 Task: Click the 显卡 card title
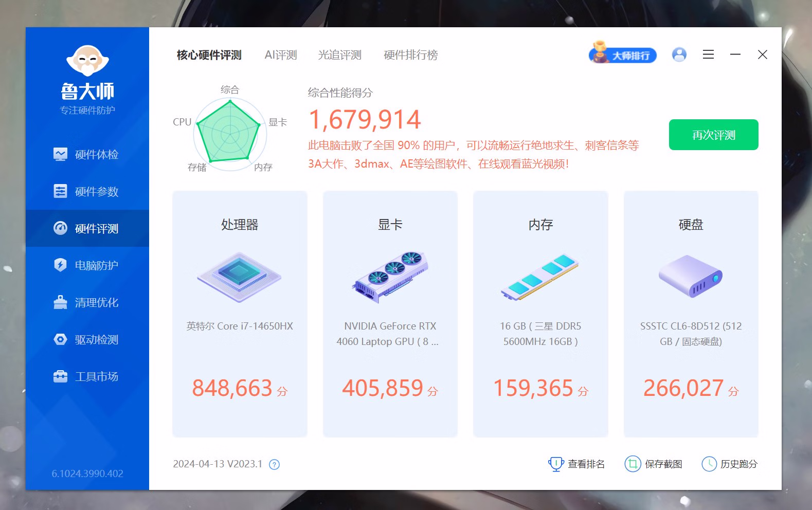390,225
